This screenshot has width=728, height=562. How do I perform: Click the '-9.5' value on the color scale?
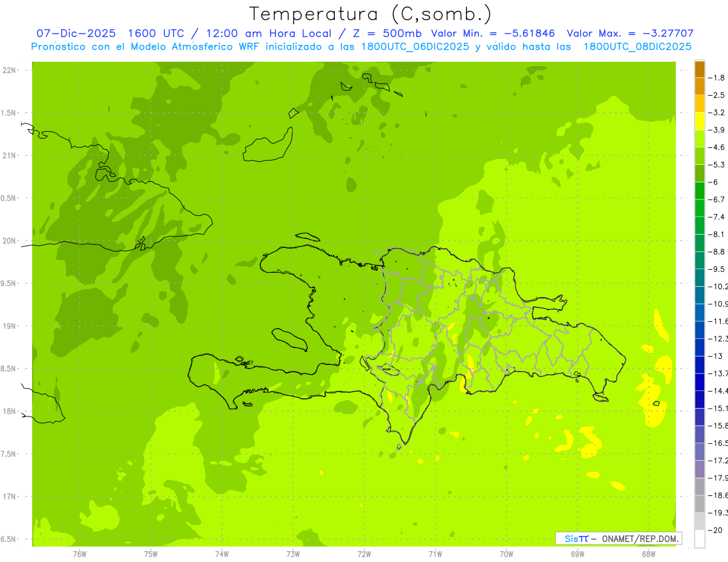pyautogui.click(x=716, y=269)
